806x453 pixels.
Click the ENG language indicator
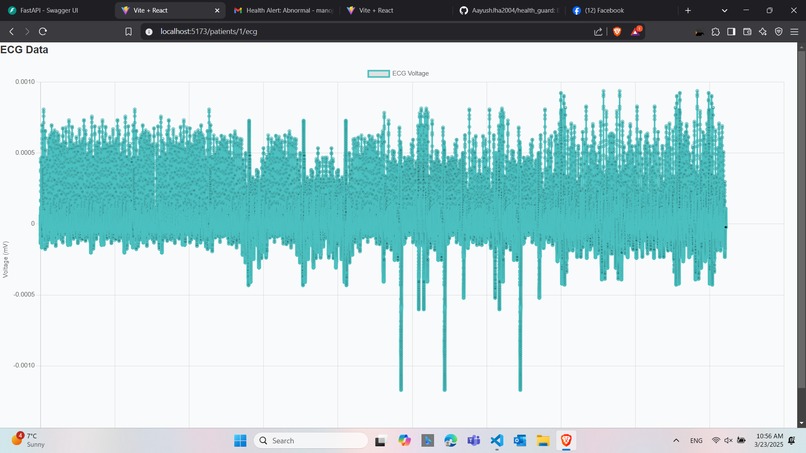[696, 441]
